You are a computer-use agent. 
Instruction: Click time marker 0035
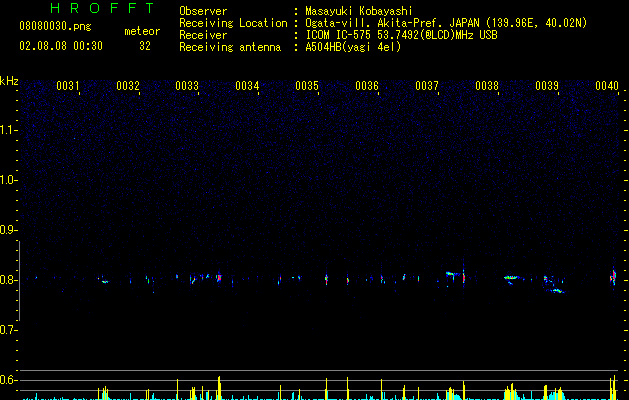[x=307, y=86]
